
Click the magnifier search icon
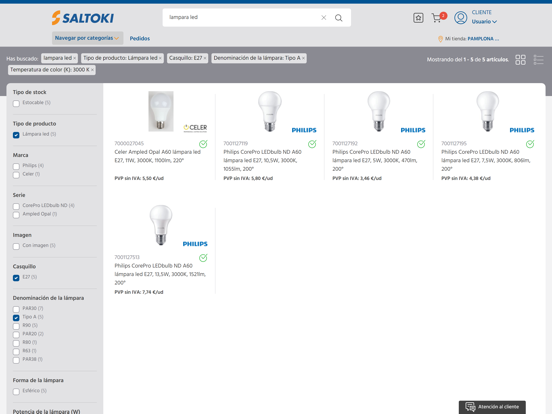tap(339, 18)
